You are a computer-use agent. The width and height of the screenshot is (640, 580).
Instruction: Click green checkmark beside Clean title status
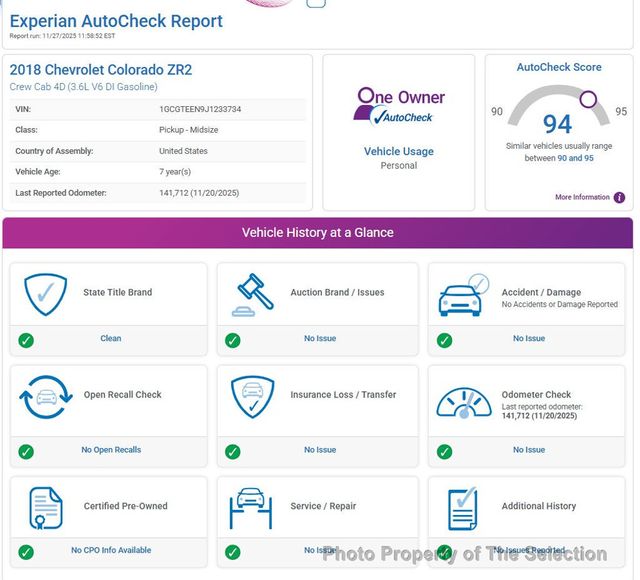[26, 340]
